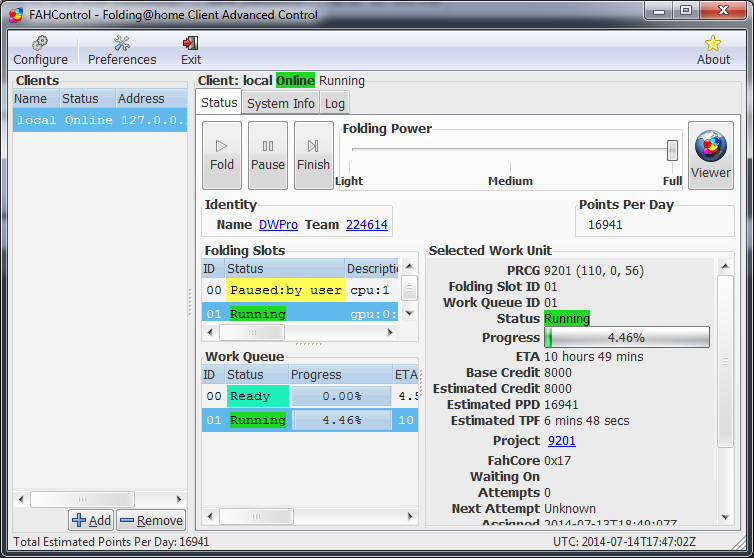Start folding with the Fold button
The height and width of the screenshot is (558, 754).
pos(222,155)
